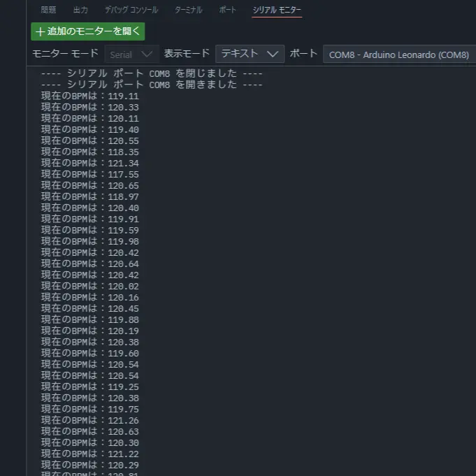Open the デバッグ コンソール tab
Screen dimensions: 476x476
click(x=131, y=10)
